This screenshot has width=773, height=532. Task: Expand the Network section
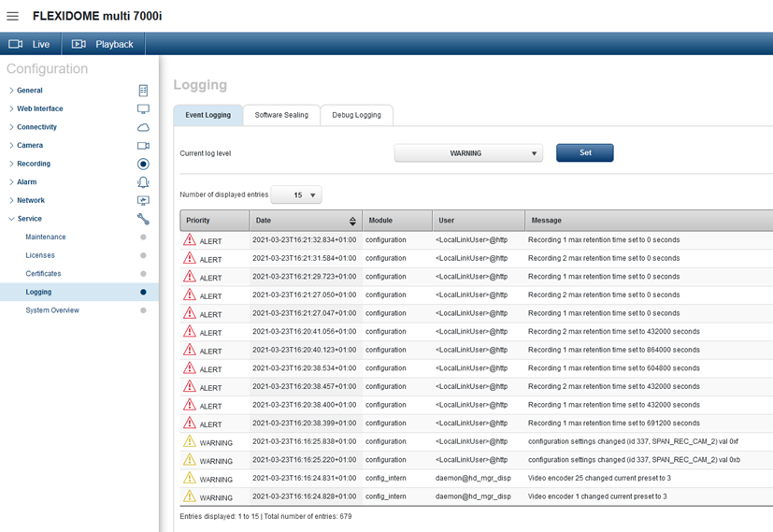pyautogui.click(x=30, y=200)
